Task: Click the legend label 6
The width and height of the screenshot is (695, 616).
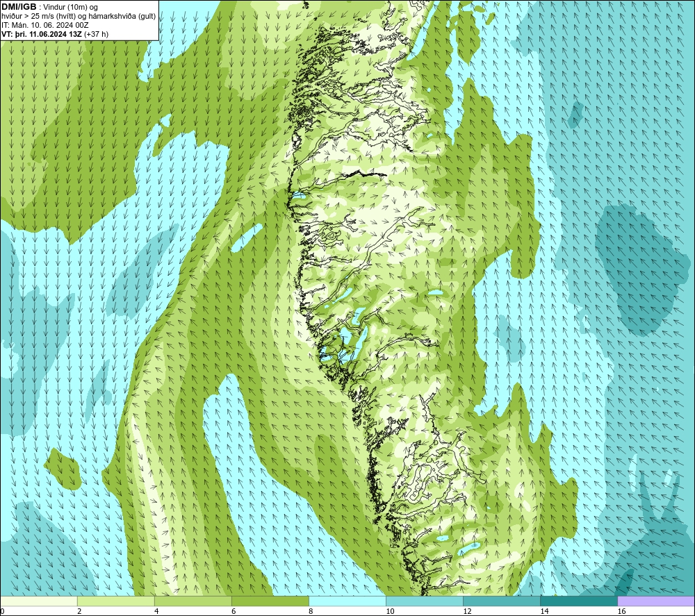Action: (x=234, y=611)
